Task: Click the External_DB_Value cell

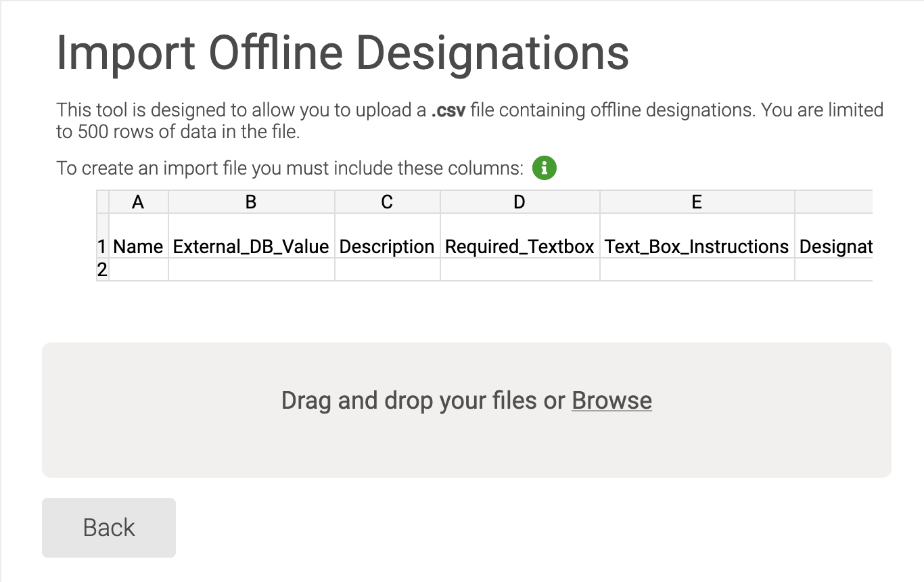Action: click(251, 246)
